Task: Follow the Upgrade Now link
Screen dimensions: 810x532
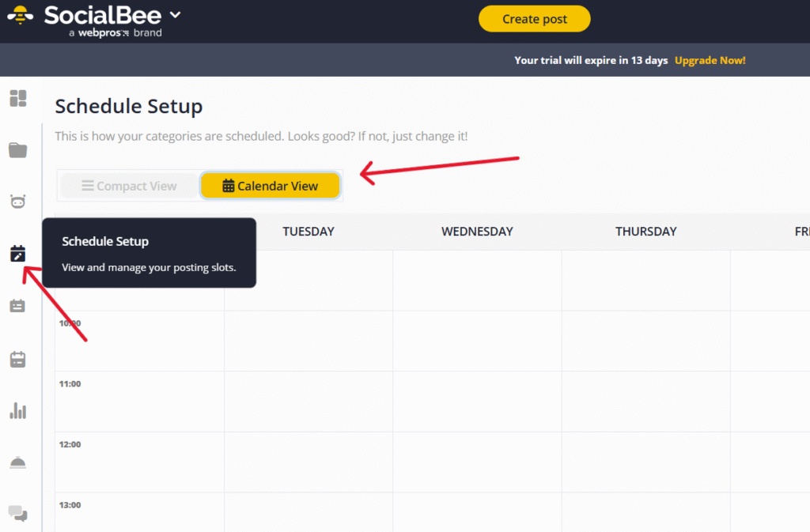Action: [710, 60]
